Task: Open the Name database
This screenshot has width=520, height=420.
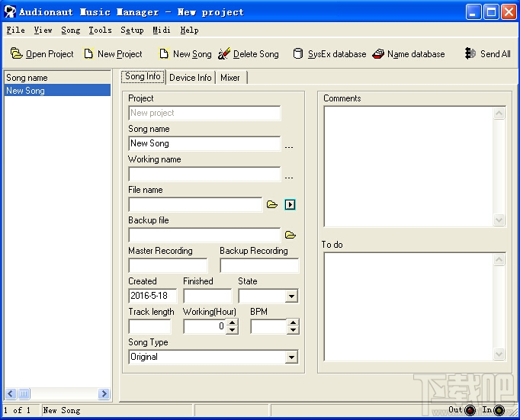Action: click(x=378, y=53)
